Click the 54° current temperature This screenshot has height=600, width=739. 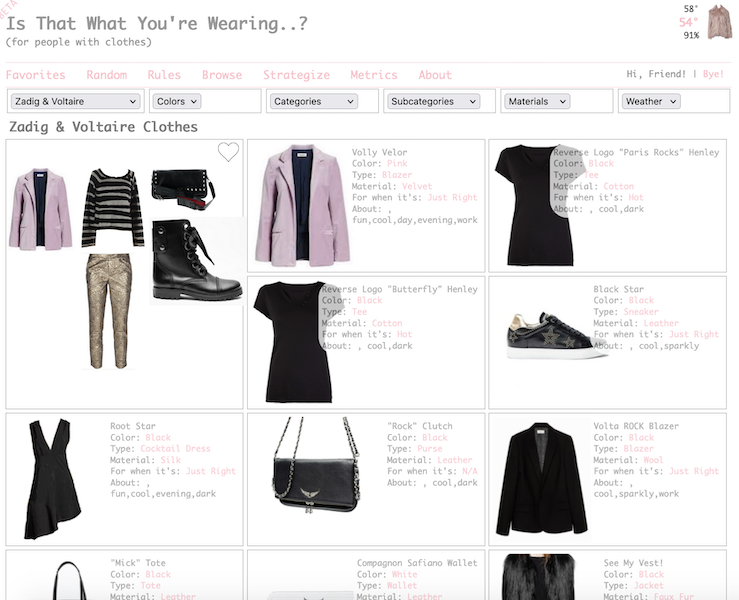pos(688,22)
